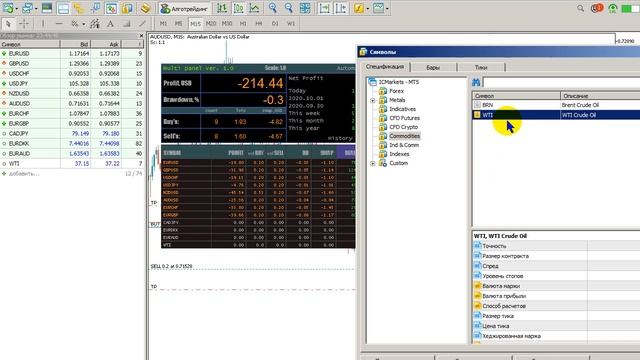The width and height of the screenshot is (640, 360).
Task: Toggle chart auto scroll
Action: 324,8
